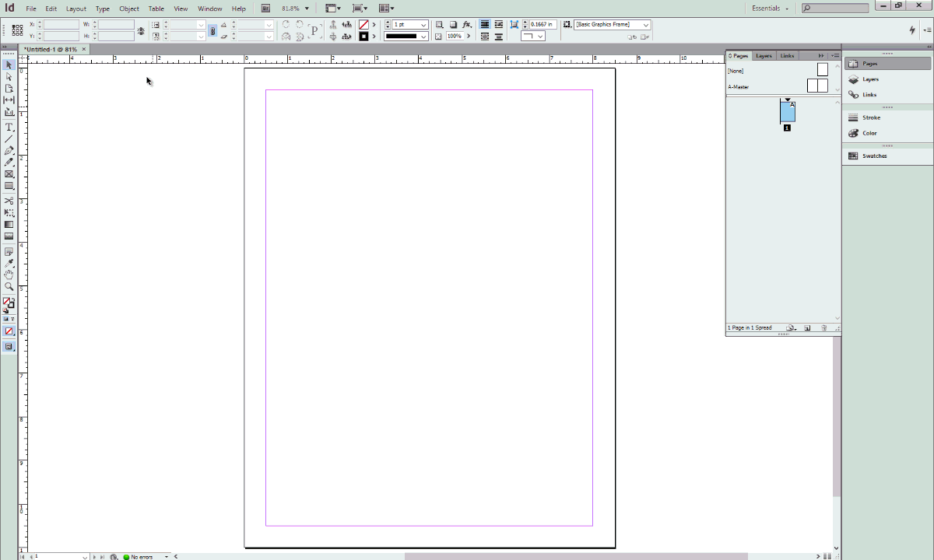Select the Pen tool

pyautogui.click(x=9, y=150)
